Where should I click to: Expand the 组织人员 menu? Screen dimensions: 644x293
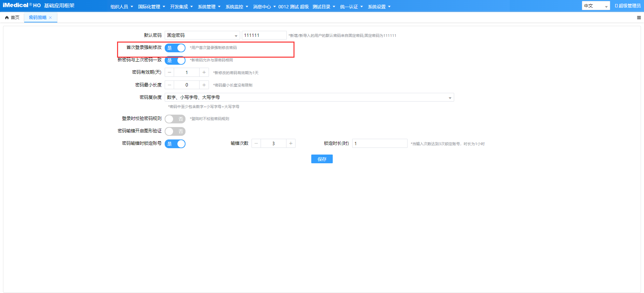click(122, 7)
